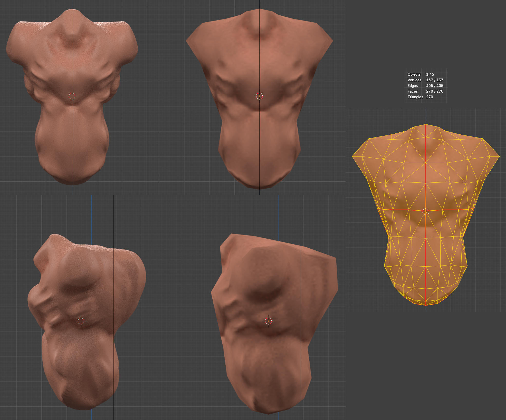Click the "137 / 137" vertex count

point(435,80)
